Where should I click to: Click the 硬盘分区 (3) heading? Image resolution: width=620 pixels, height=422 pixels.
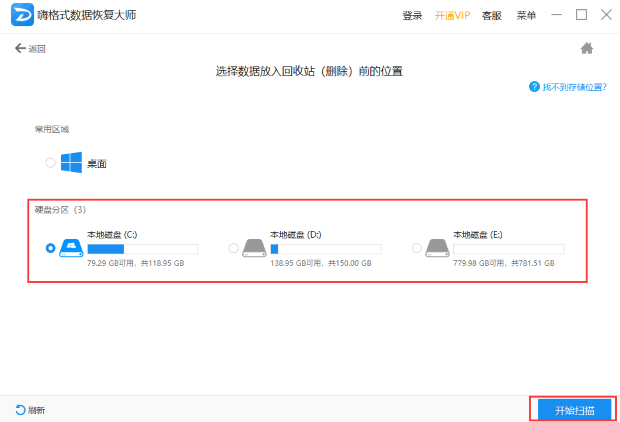coord(60,210)
